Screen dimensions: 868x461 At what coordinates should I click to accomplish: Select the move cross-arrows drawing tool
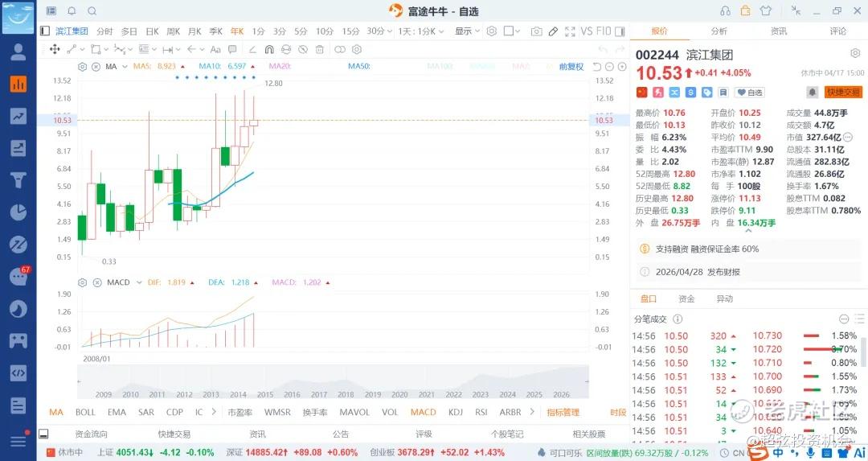click(55, 49)
